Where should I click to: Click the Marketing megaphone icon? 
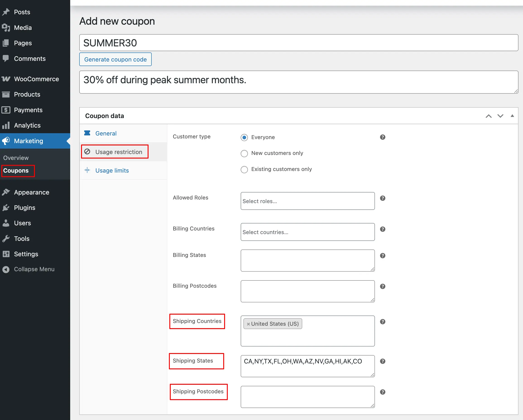click(6, 141)
